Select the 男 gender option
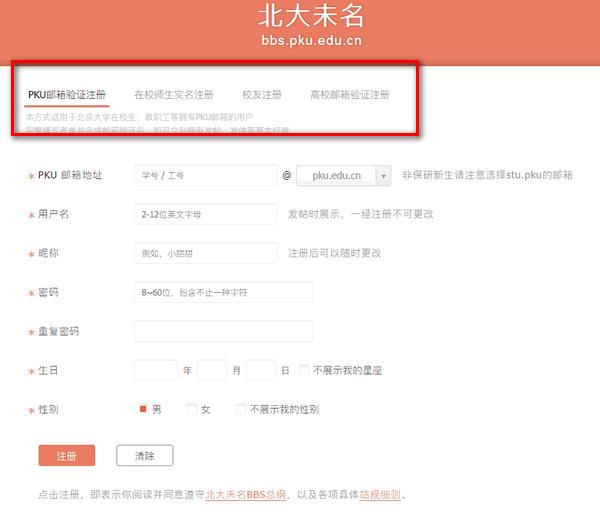Screen dimensions: 600x528 pyautogui.click(x=143, y=409)
